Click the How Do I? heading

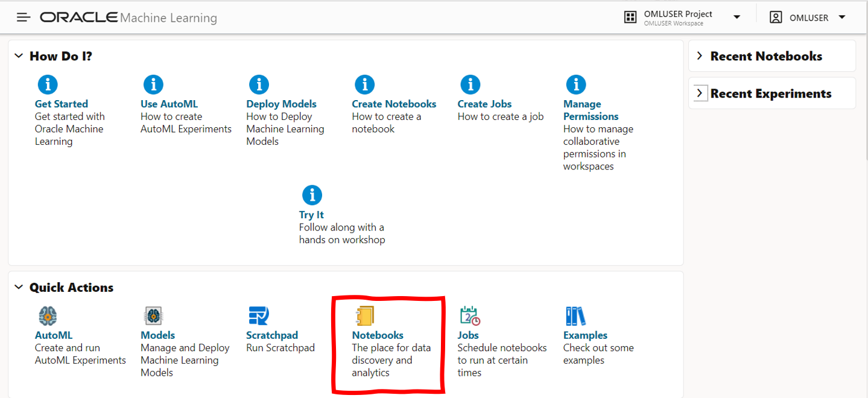pyautogui.click(x=61, y=56)
